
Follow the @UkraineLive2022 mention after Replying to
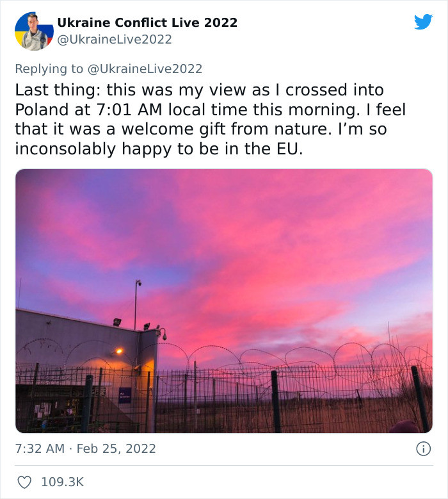click(145, 69)
